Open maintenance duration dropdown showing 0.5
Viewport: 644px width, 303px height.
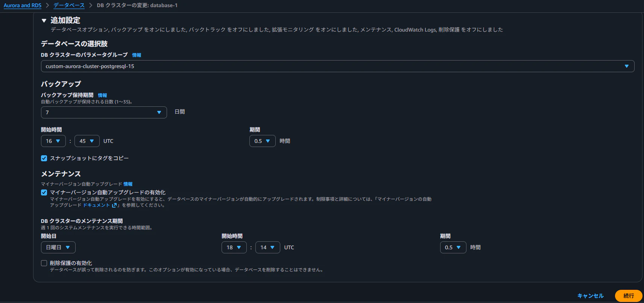(453, 247)
